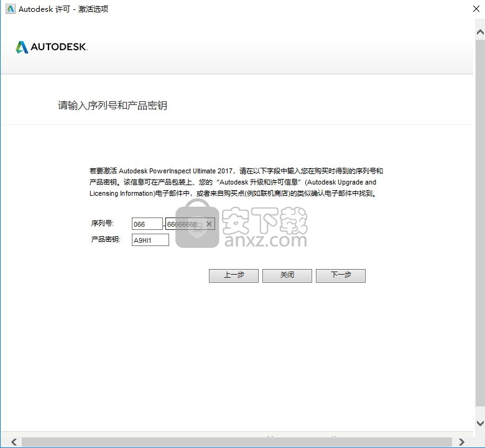Click the horizontal scrollbar right arrow
The image size is (485, 448).
(461, 442)
